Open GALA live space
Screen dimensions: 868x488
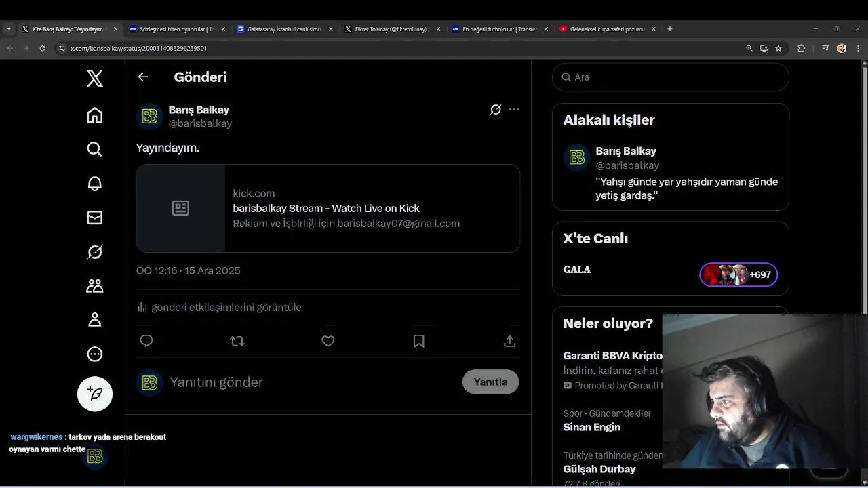point(577,270)
